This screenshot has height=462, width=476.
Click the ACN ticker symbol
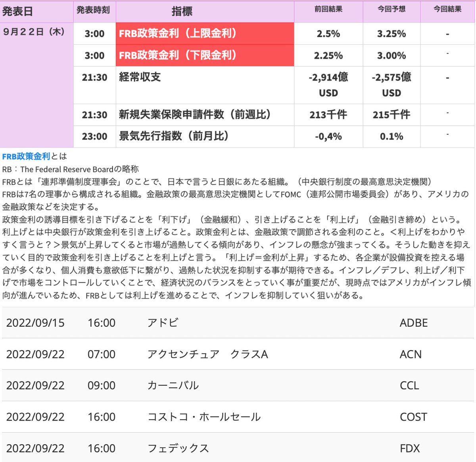[x=411, y=354]
